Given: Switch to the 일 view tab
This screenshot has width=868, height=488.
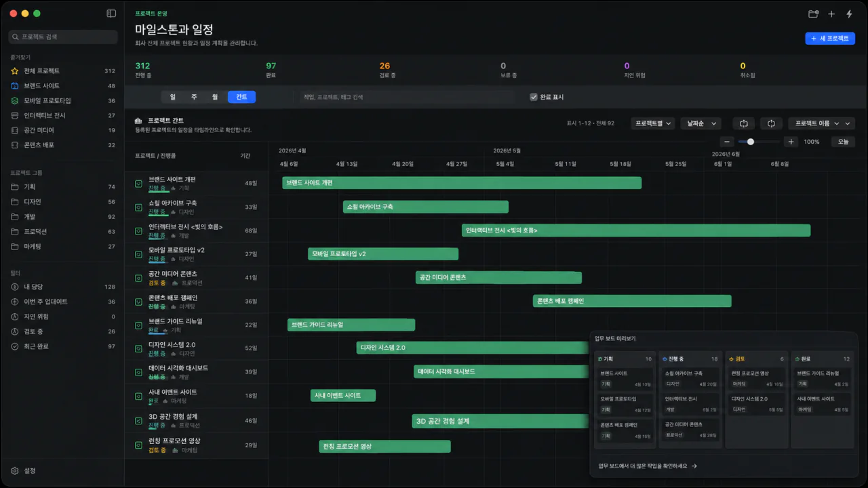Looking at the screenshot, I should click(x=172, y=97).
